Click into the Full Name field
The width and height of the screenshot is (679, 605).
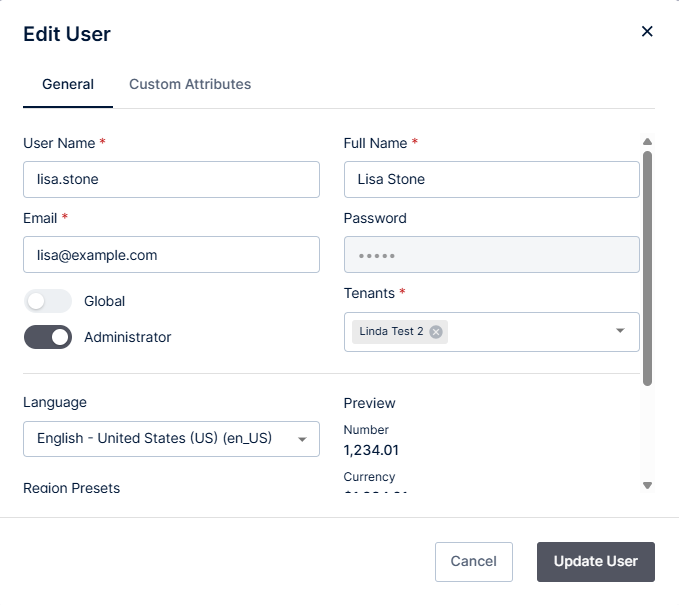[x=491, y=179]
